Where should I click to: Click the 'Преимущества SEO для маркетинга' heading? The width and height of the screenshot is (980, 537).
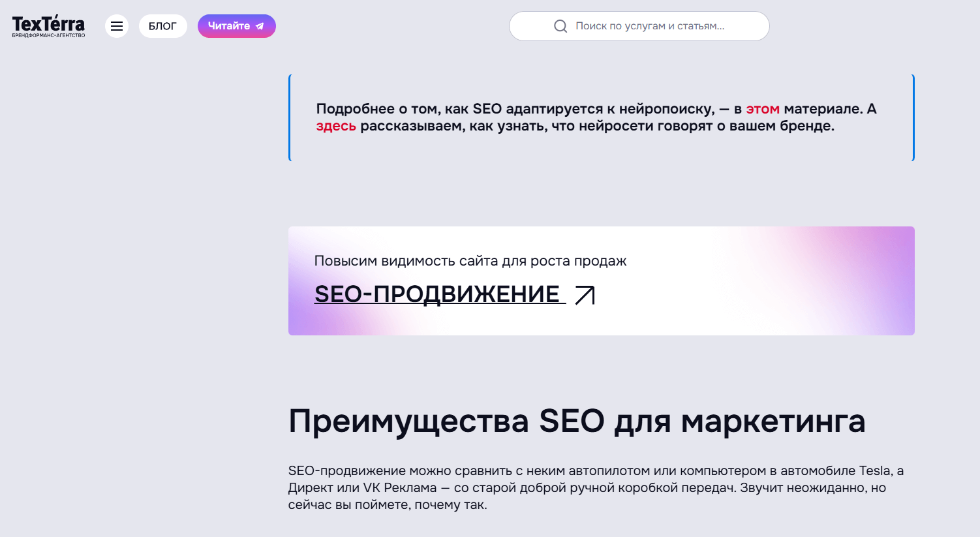tap(577, 421)
